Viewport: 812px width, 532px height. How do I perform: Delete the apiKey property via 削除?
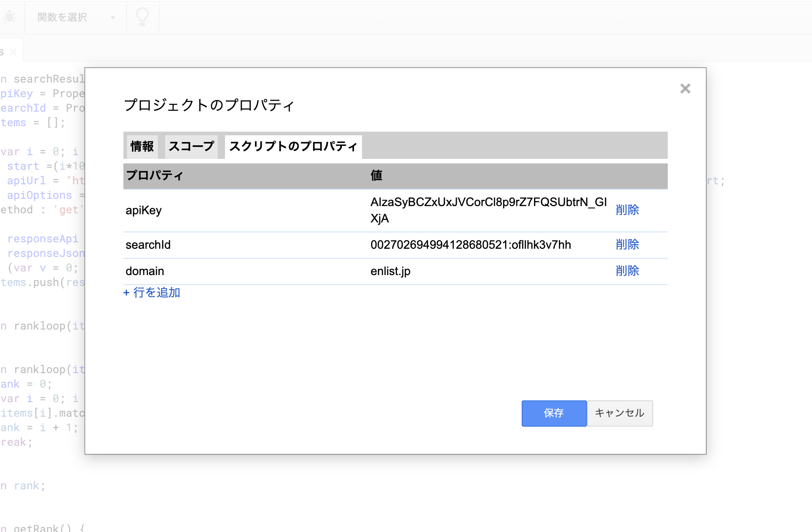(x=627, y=210)
